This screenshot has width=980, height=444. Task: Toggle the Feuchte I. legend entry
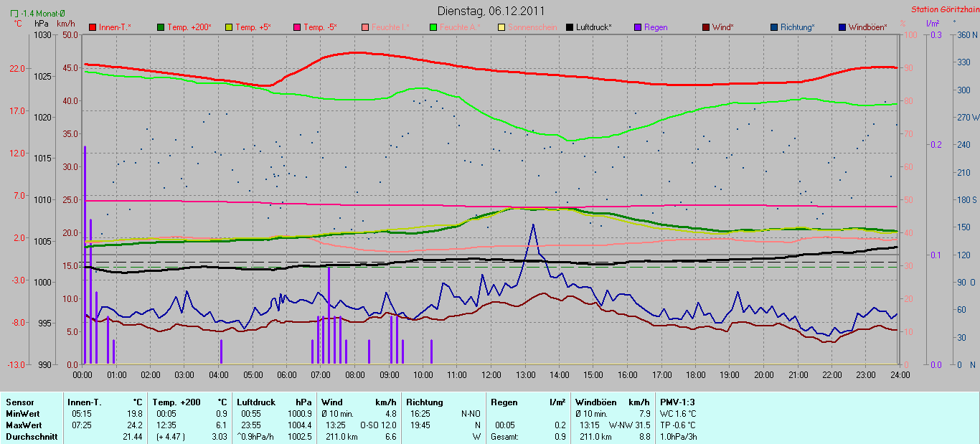[x=390, y=27]
